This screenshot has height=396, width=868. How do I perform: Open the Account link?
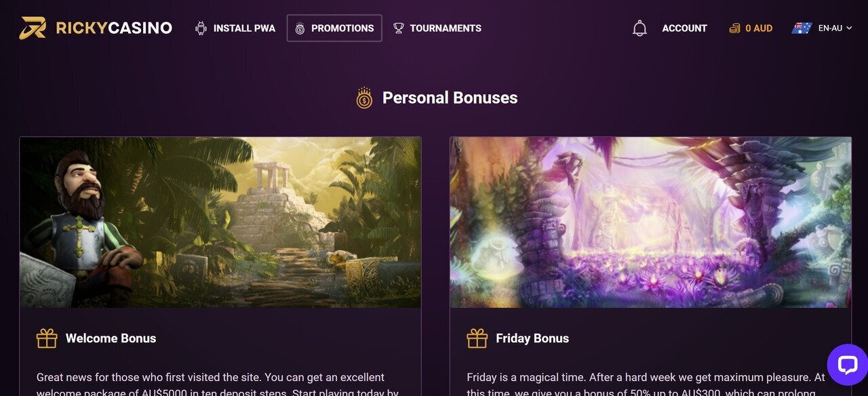(x=684, y=28)
